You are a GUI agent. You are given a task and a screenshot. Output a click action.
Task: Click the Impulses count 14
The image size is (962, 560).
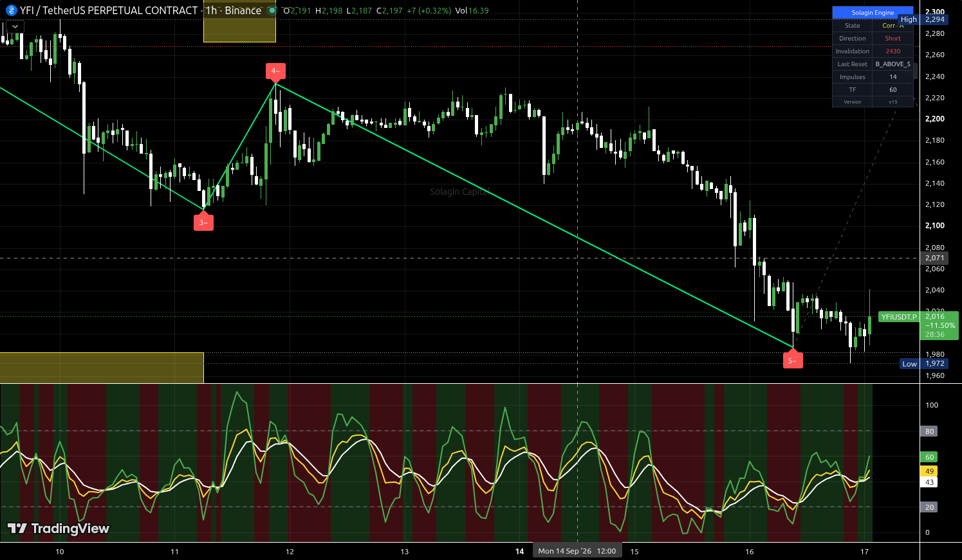coord(893,77)
